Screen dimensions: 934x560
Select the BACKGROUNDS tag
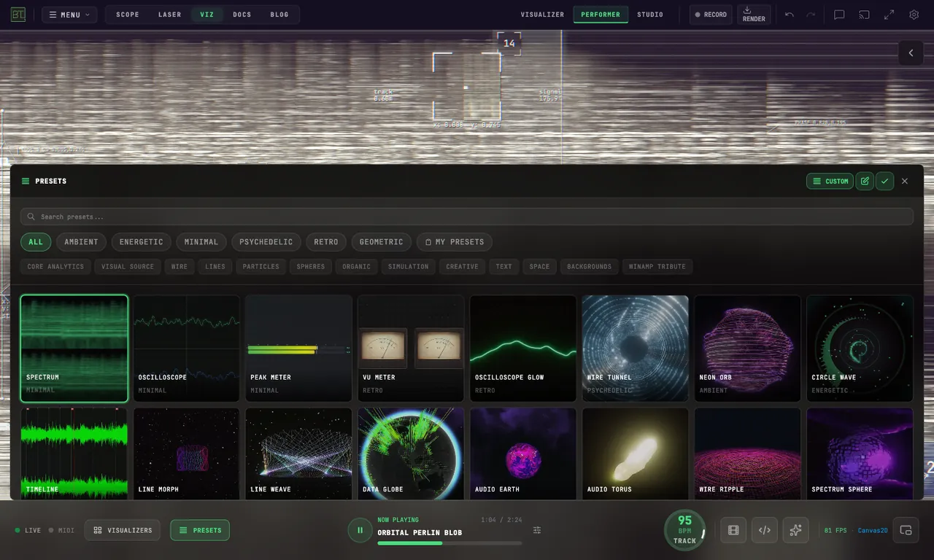(x=590, y=267)
